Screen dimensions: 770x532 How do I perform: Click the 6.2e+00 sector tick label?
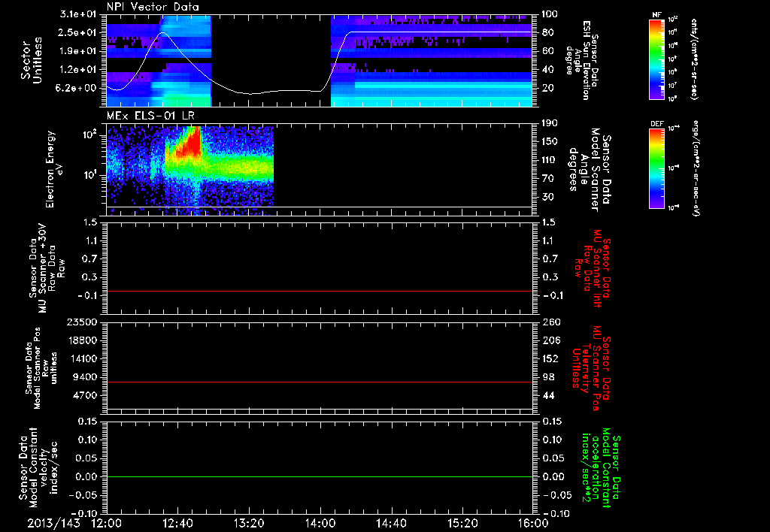(x=78, y=88)
